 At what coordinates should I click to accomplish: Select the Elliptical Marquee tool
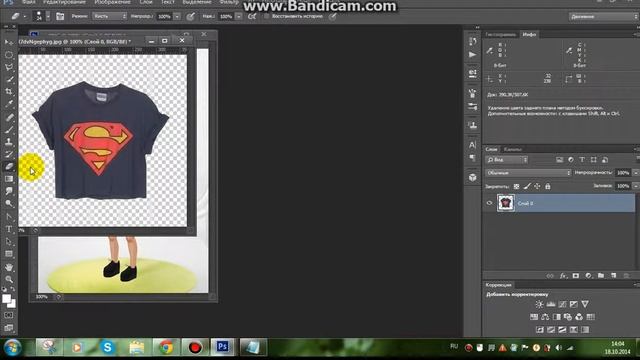point(9,55)
